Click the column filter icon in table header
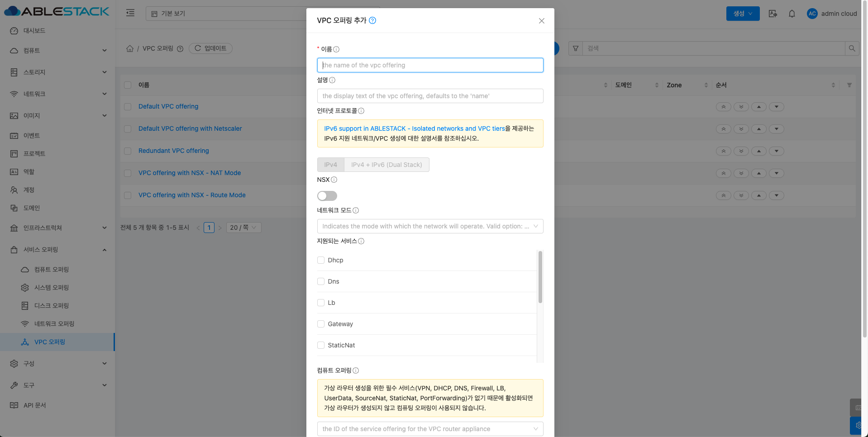This screenshot has width=868, height=437. point(849,85)
